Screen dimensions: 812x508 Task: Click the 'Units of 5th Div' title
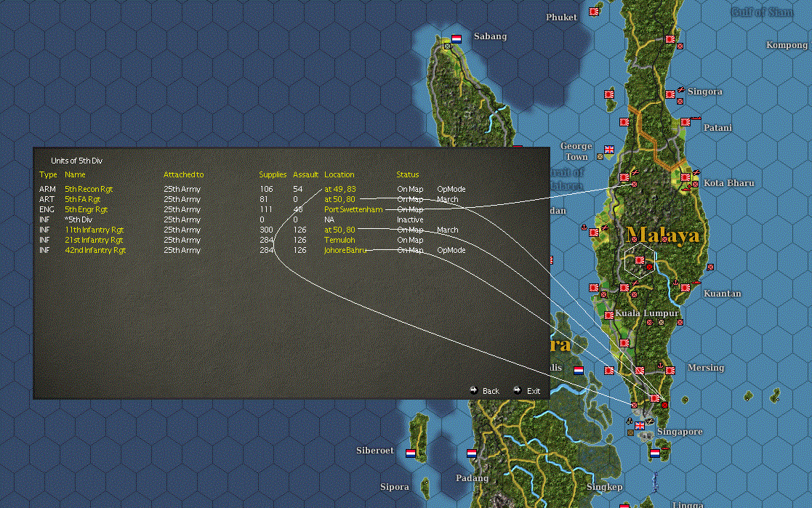(x=76, y=161)
